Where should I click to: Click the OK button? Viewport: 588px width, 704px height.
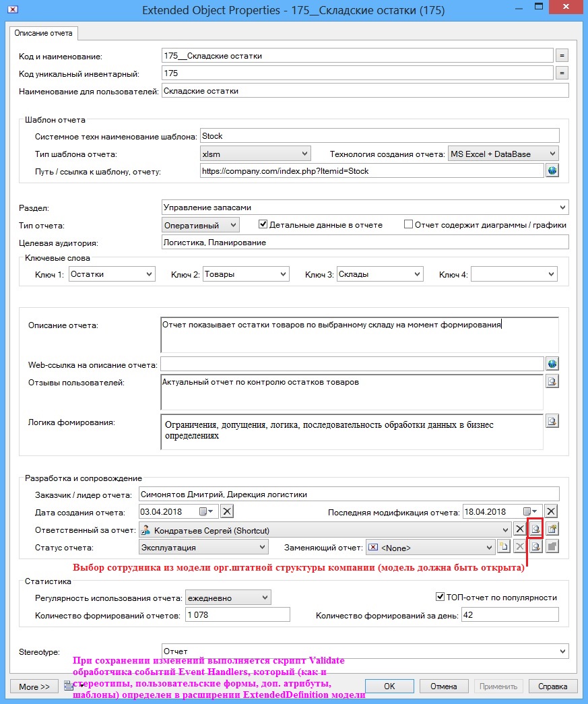tap(389, 686)
